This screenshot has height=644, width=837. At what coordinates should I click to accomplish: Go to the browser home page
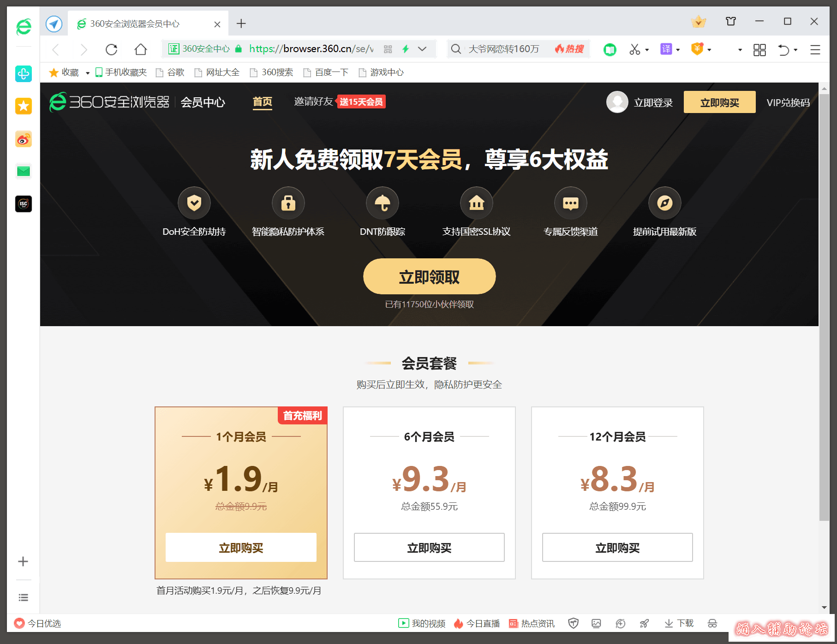(x=141, y=49)
